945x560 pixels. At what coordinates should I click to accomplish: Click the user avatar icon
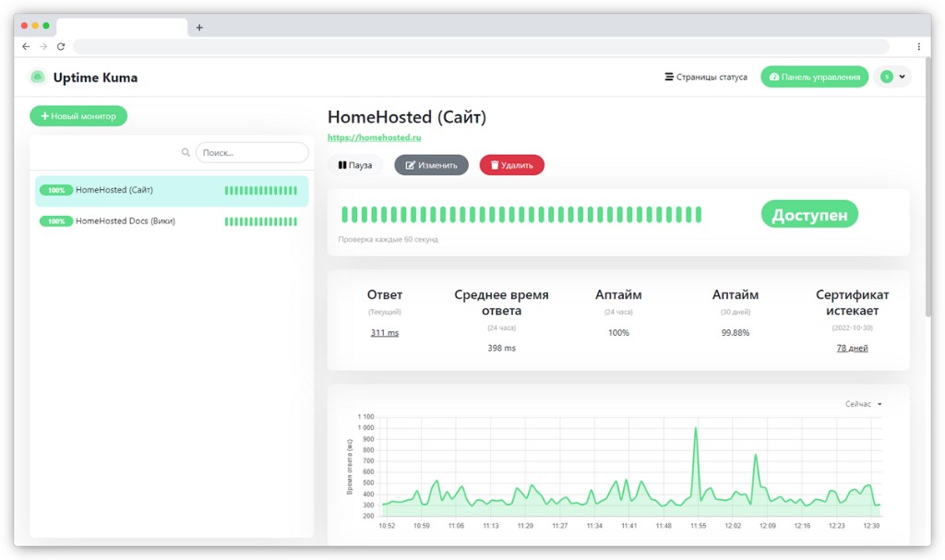click(887, 77)
